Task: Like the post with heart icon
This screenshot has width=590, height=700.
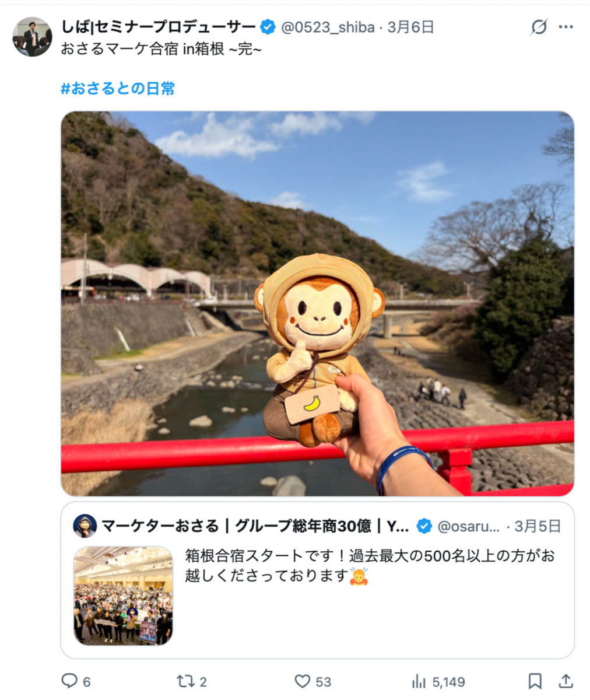Action: pos(302,681)
